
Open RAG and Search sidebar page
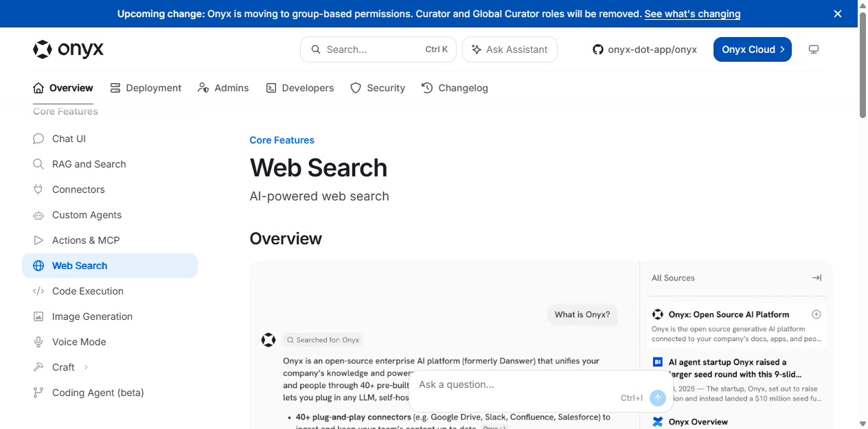[x=110, y=164]
